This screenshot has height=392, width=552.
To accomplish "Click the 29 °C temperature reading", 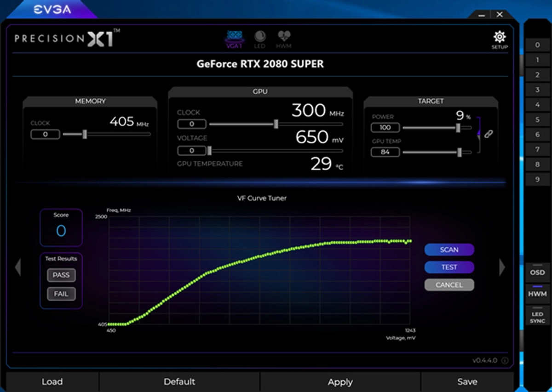I will (x=327, y=164).
